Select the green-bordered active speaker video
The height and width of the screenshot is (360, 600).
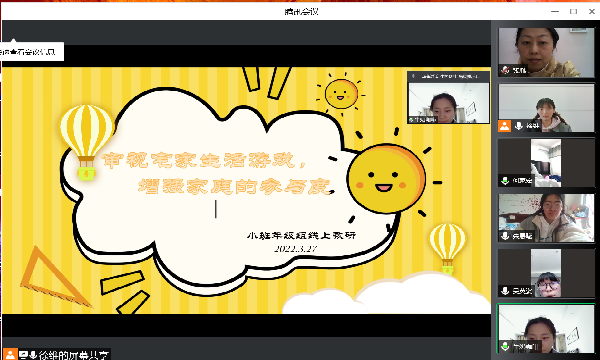click(546, 329)
